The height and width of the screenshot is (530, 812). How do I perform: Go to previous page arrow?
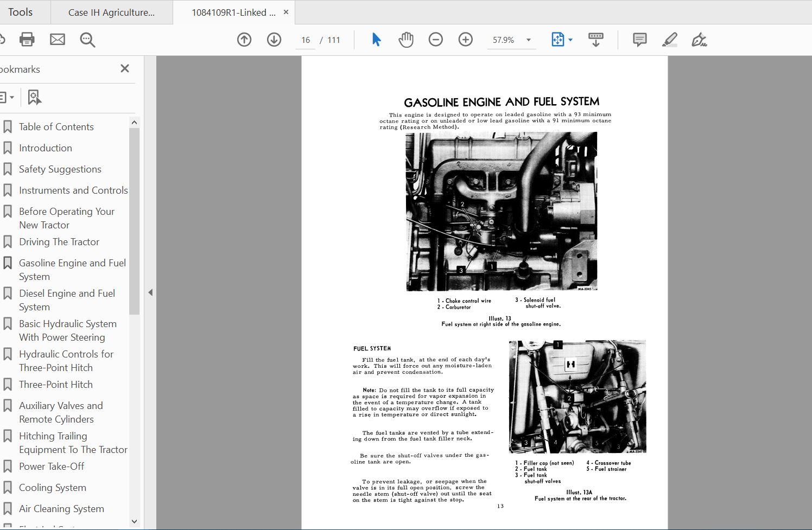[244, 40]
